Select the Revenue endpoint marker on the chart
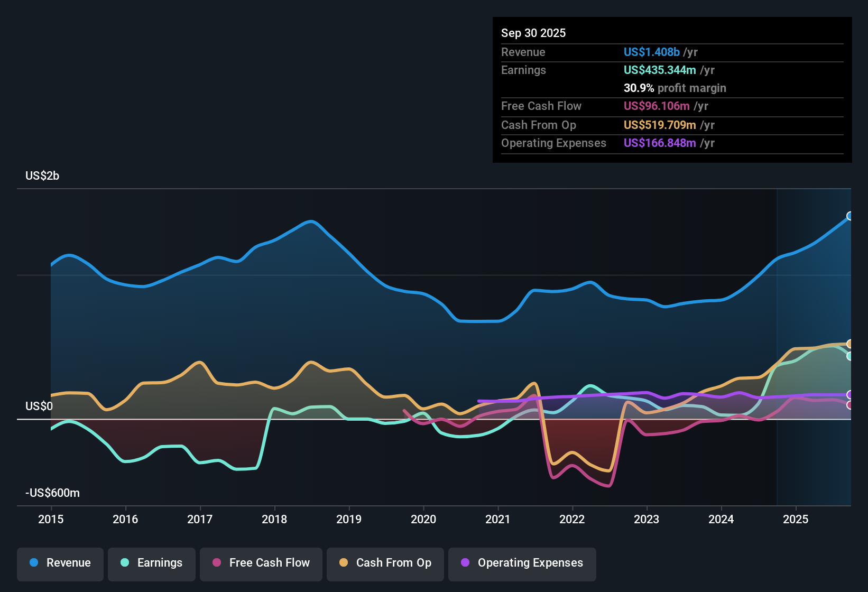 point(850,216)
